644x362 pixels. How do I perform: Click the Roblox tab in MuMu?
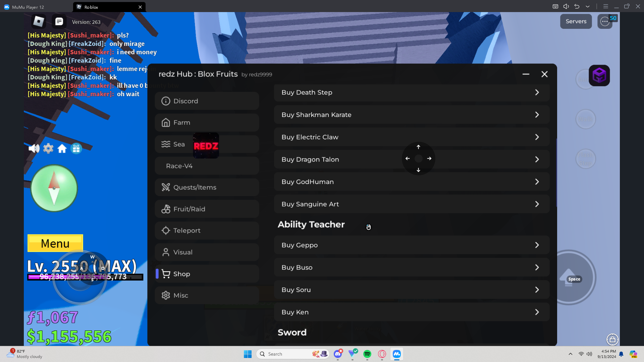pyautogui.click(x=109, y=7)
